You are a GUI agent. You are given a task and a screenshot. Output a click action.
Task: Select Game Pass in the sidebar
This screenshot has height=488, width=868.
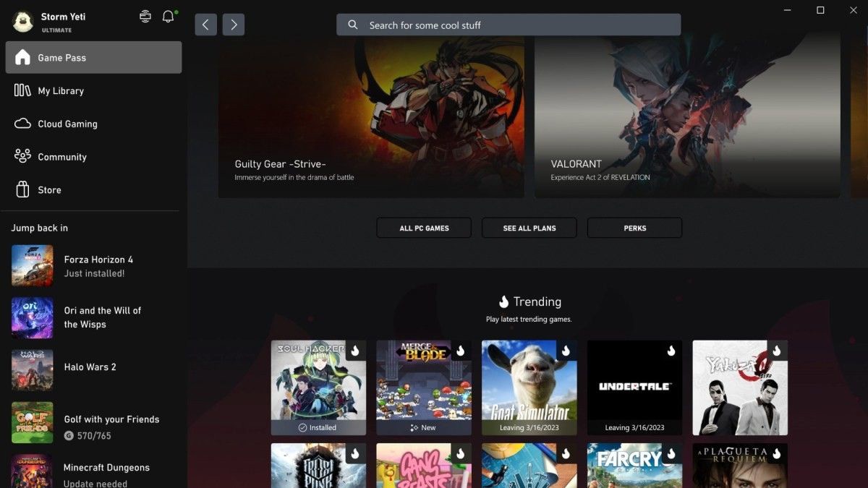coord(93,57)
